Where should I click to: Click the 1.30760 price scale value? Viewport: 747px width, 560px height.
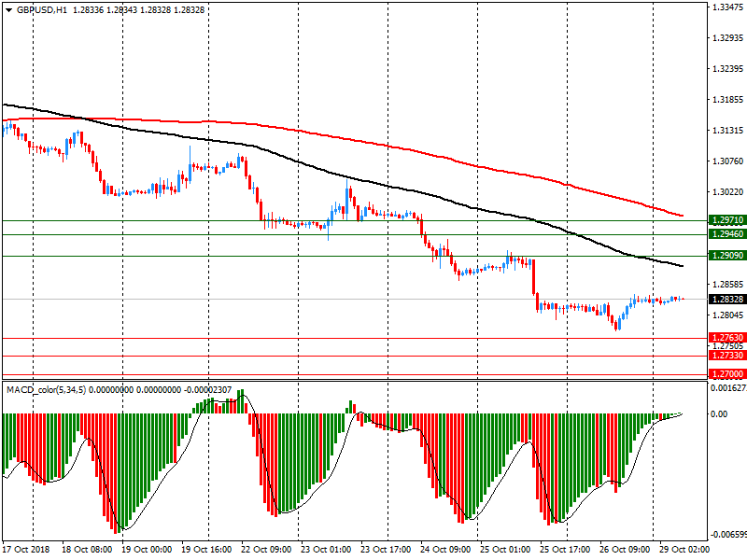pos(728,161)
